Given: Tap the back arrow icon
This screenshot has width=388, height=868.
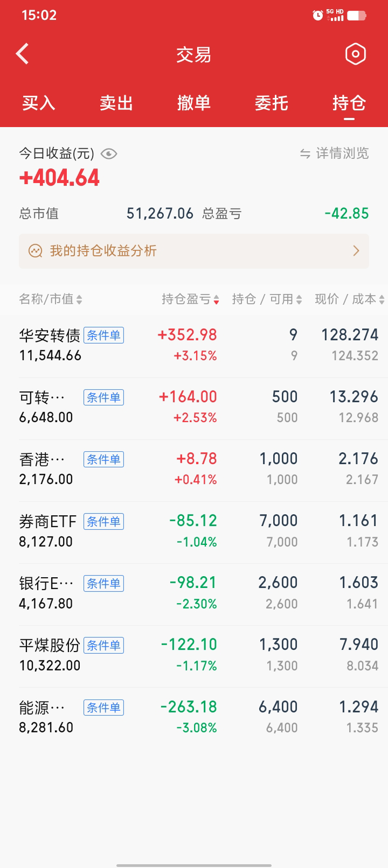Looking at the screenshot, I should point(23,54).
